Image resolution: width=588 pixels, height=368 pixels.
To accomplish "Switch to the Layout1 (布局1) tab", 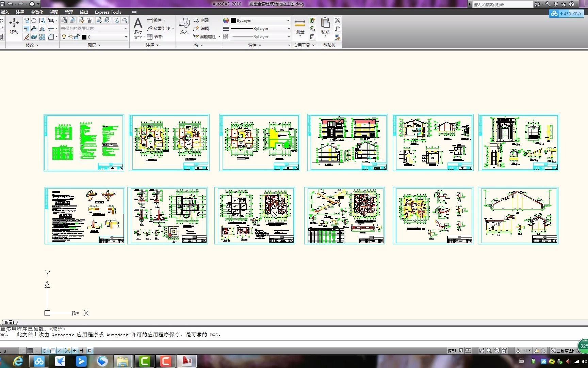I will [x=9, y=322].
